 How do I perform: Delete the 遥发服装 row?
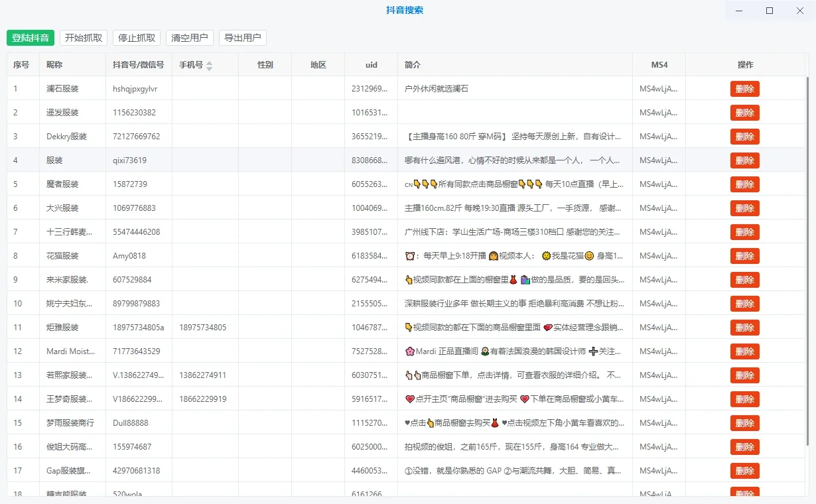[745, 113]
